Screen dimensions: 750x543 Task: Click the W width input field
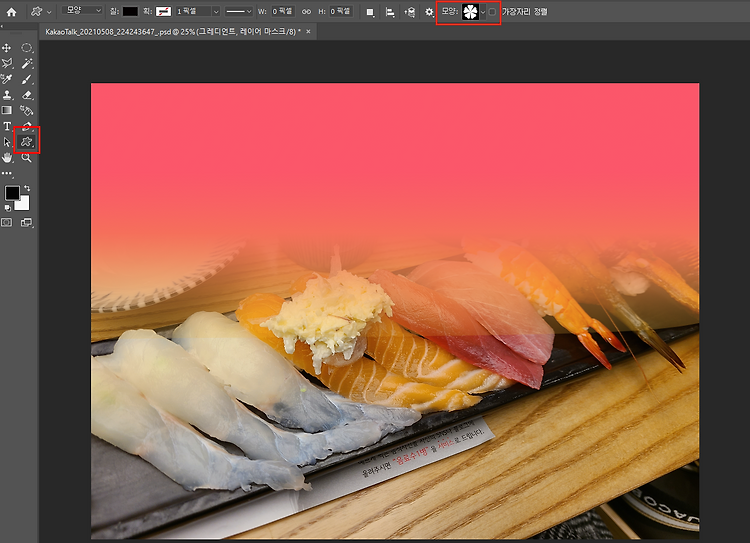283,11
